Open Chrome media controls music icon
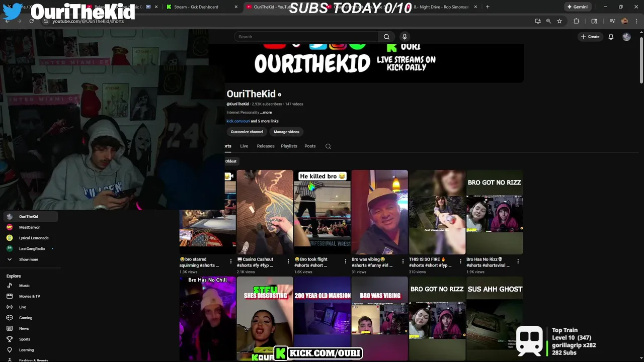This screenshot has width=644, height=362. (612, 21)
